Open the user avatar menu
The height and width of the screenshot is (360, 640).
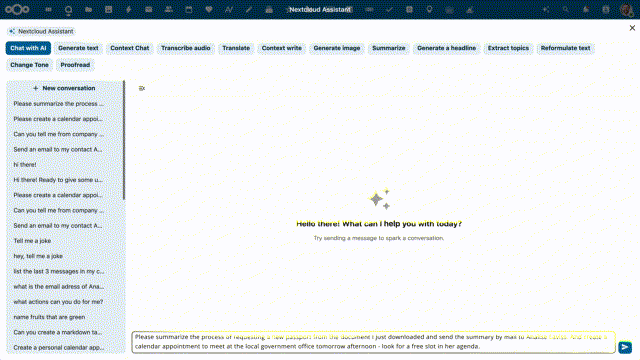point(627,9)
